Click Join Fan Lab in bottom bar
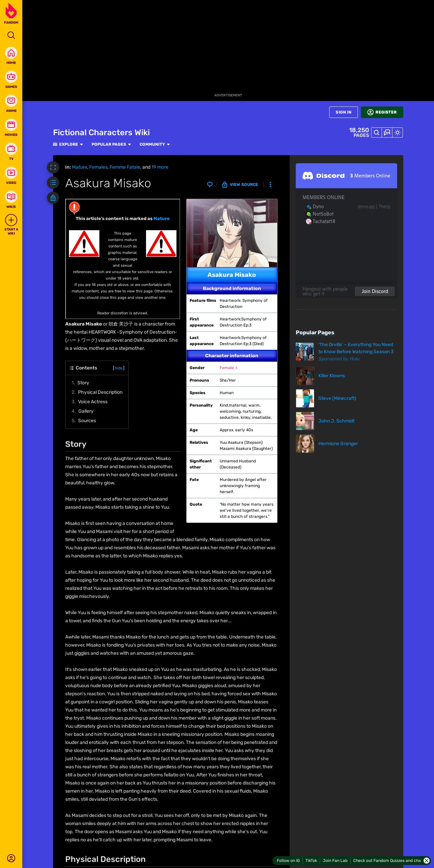This screenshot has height=868, width=434. 335,861
